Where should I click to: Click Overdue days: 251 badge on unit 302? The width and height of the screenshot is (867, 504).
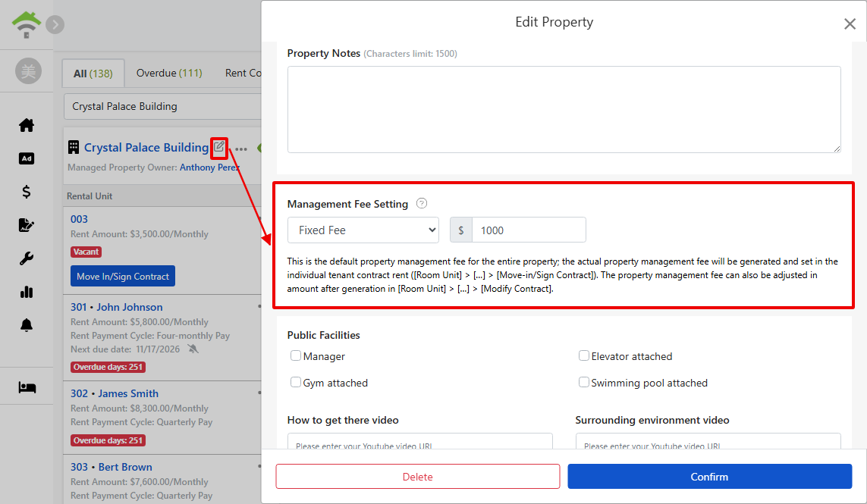pos(108,440)
